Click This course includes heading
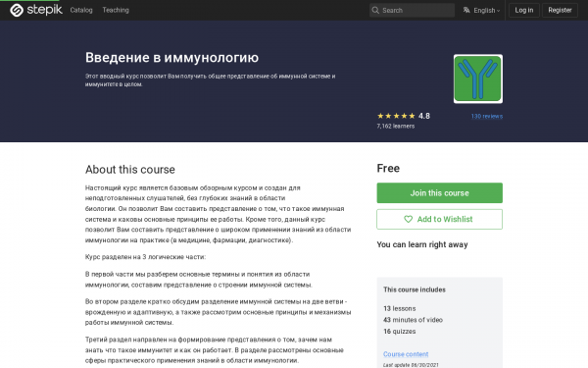 tap(415, 289)
